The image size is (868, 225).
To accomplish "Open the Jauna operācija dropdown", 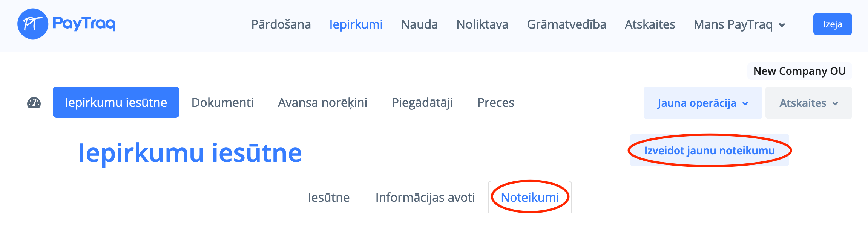I will 702,103.
